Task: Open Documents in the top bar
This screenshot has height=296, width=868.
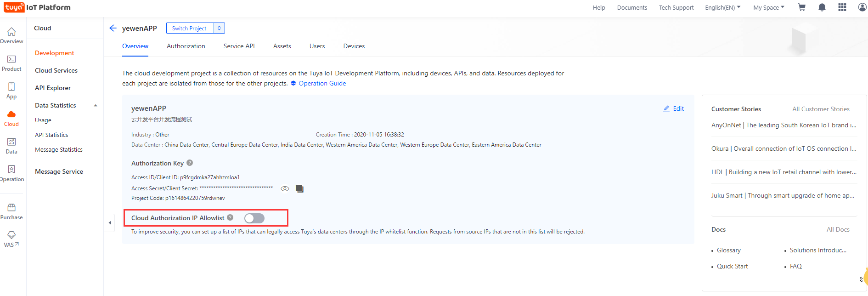Action: (632, 7)
